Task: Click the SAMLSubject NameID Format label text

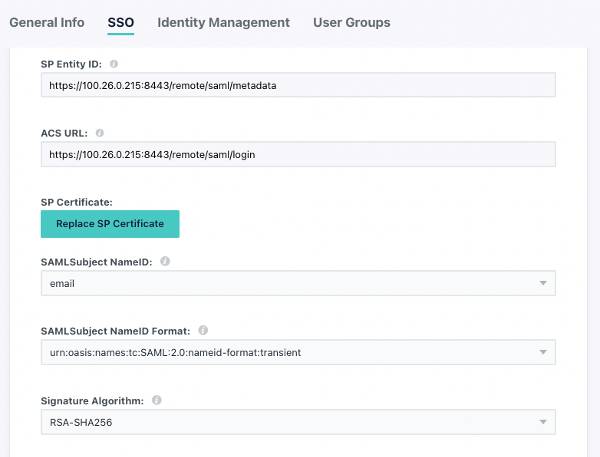Action: [x=116, y=330]
